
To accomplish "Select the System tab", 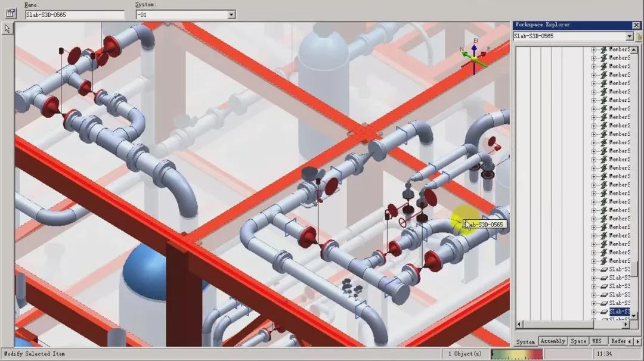I will tap(525, 342).
